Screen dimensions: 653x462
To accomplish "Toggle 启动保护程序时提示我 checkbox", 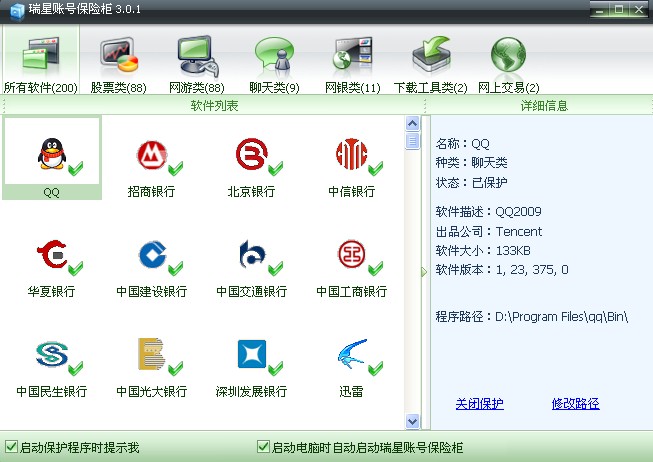I will (x=12, y=447).
